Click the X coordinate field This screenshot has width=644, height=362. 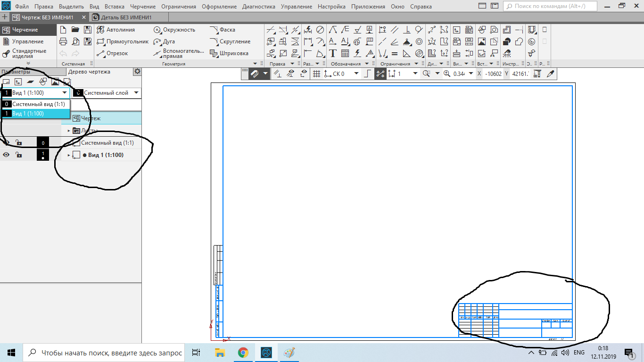494,74
